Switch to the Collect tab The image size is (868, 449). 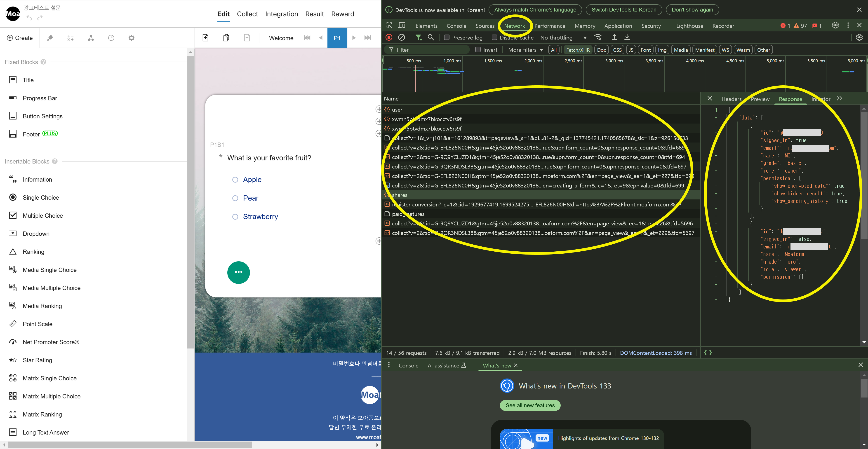(x=247, y=14)
